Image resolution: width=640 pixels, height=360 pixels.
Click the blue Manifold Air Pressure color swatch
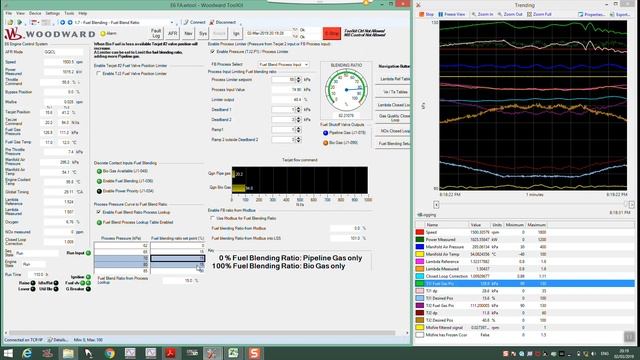420,247
